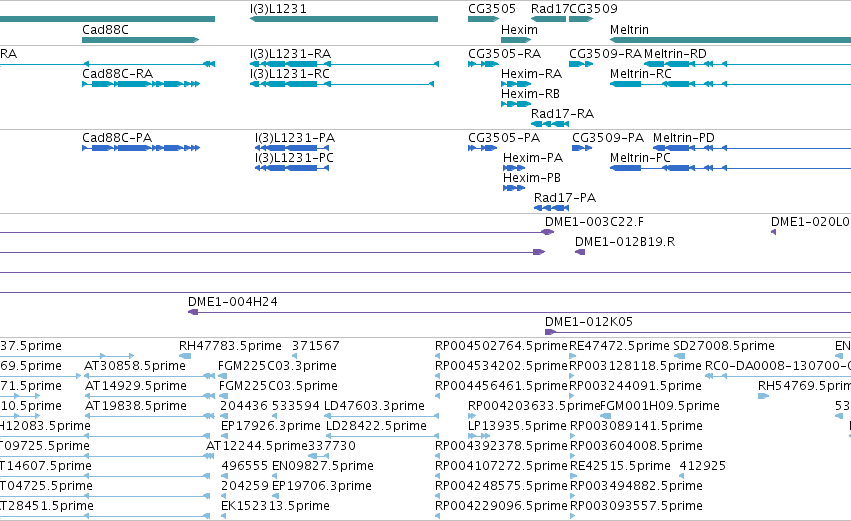The width and height of the screenshot is (851, 521).
Task: Select EST EK152313.5prime
Action: tap(223, 516)
